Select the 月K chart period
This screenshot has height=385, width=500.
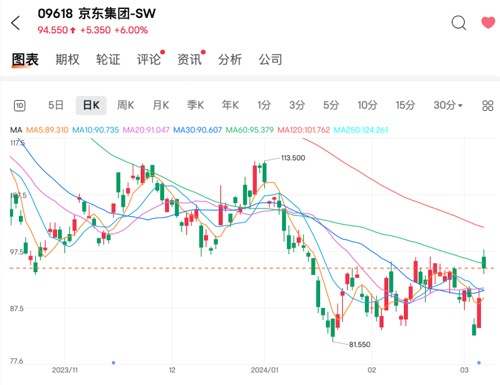point(161,105)
